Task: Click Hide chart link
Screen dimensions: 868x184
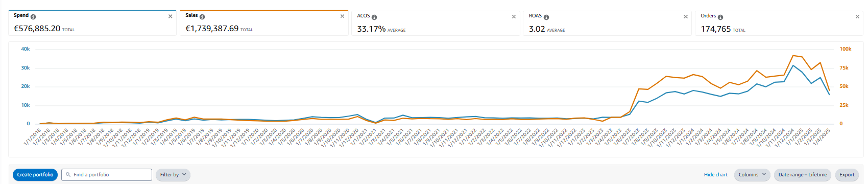Action: coord(716,175)
